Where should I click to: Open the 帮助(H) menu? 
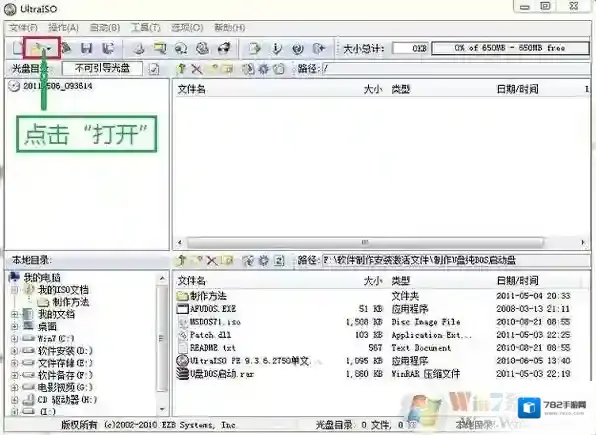coord(229,28)
